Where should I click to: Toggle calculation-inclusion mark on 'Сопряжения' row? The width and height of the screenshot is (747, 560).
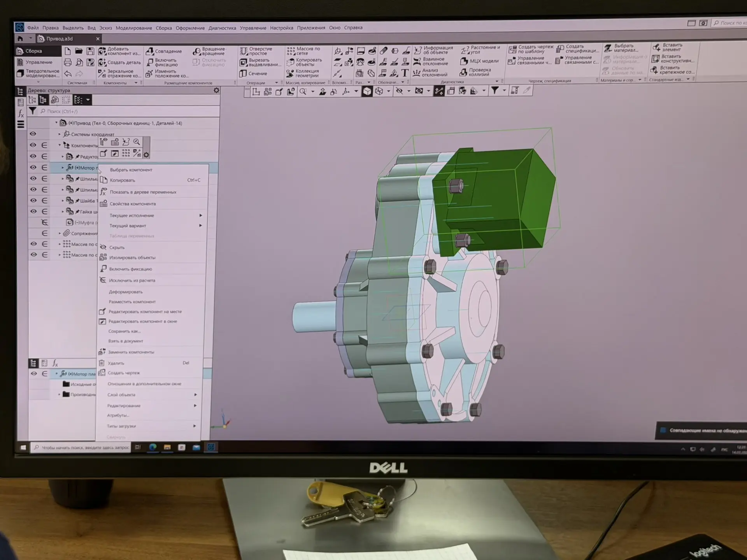pyautogui.click(x=45, y=233)
